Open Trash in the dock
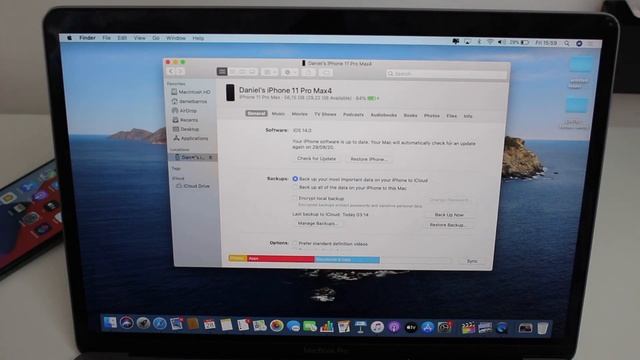Viewport: 640px width, 360px height. 542,328
